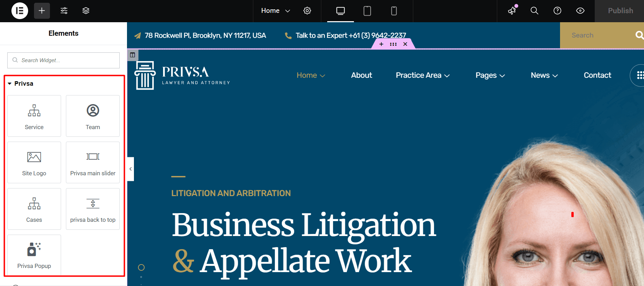Open the Contact menu item
This screenshot has height=286, width=644.
[598, 75]
